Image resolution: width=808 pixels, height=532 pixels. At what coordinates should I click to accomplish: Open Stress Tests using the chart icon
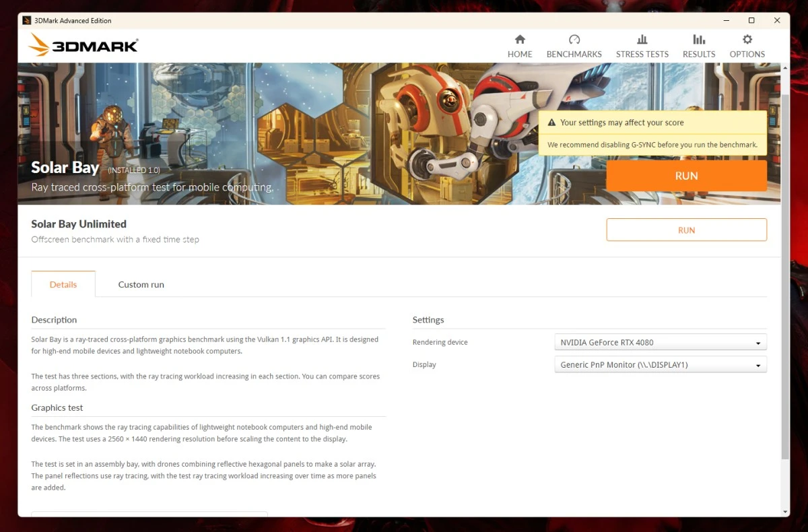(x=642, y=45)
